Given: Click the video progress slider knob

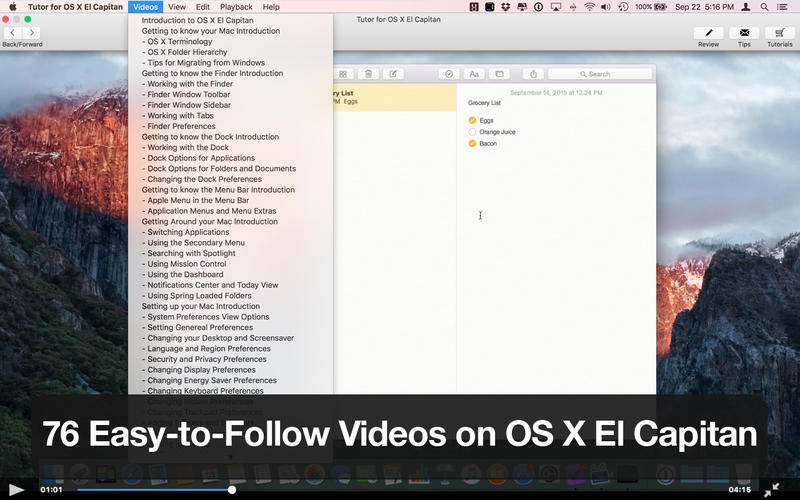Looking at the screenshot, I should 232,490.
